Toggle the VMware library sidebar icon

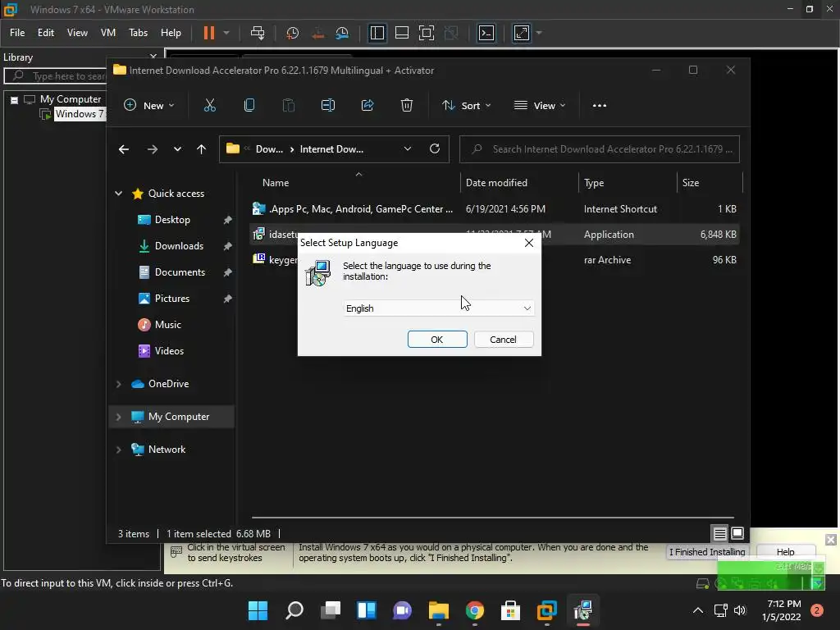(x=377, y=33)
